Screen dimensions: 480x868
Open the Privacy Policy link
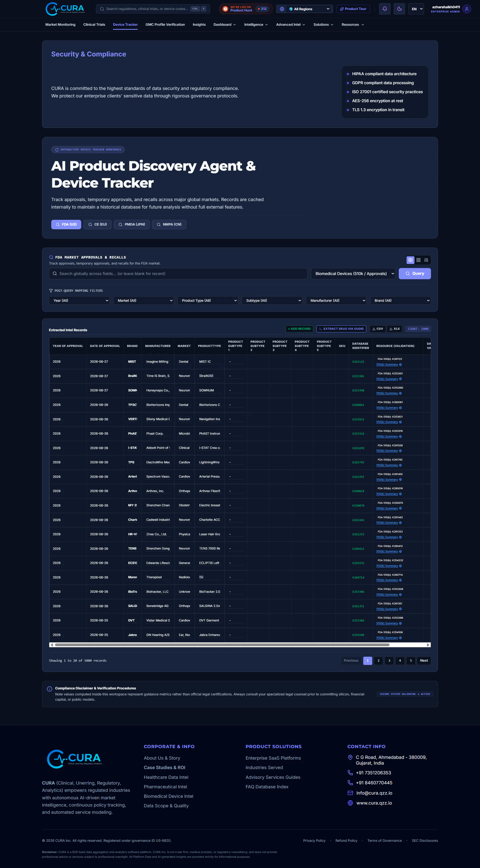(314, 840)
